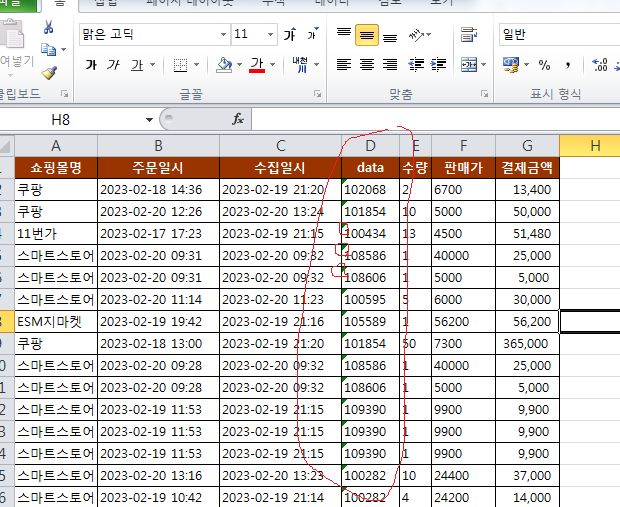Viewport: 620px width, 507px height.
Task: Select cell 2023-02-18 14:36
Action: click(158, 190)
